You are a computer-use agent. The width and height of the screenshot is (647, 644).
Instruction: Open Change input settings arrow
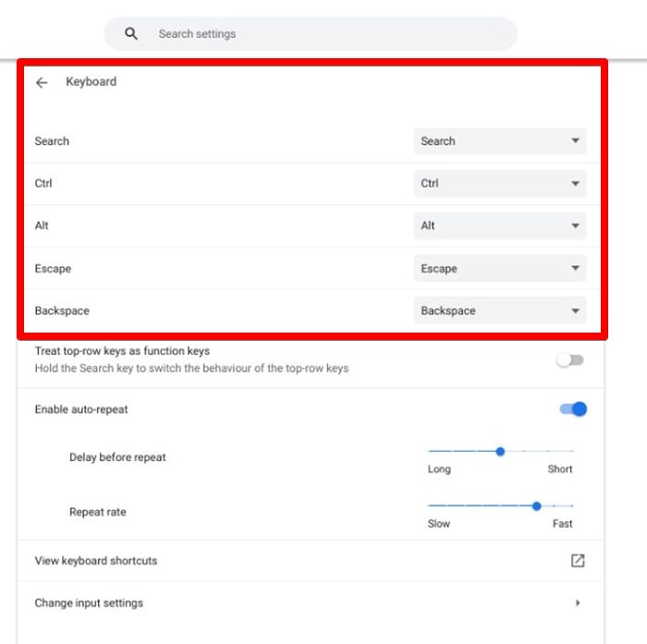coord(578,602)
